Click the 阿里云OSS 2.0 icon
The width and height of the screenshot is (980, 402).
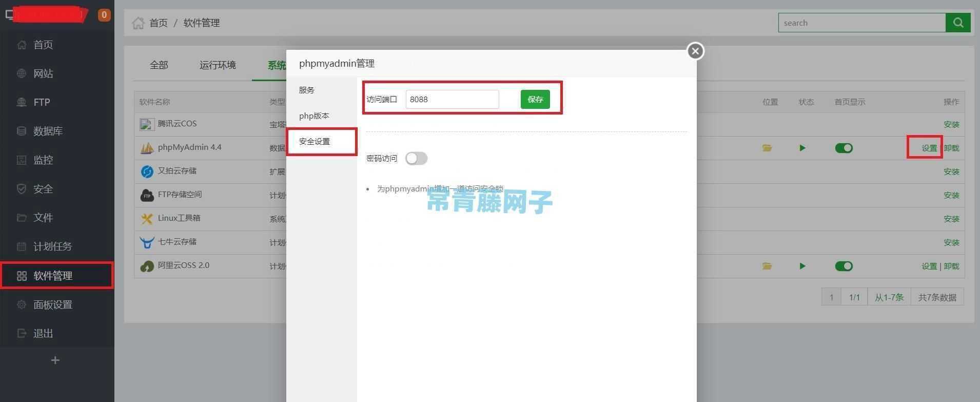(147, 266)
